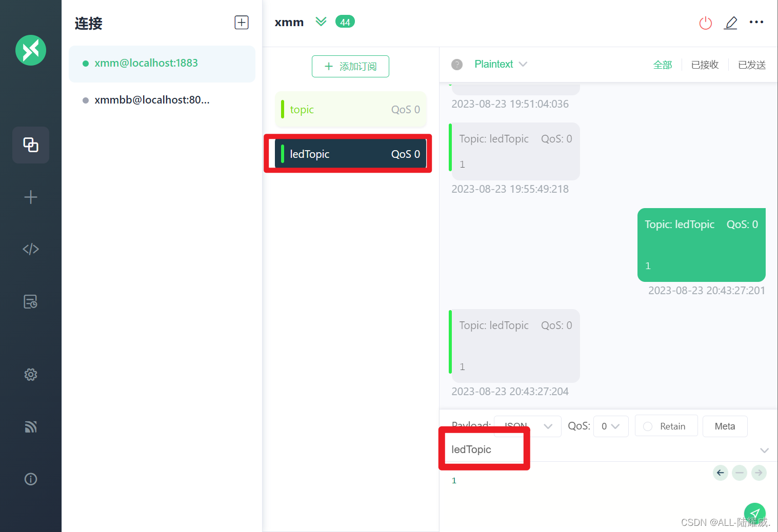Switch to the 已接收 messages tab
778x532 pixels.
pos(704,65)
